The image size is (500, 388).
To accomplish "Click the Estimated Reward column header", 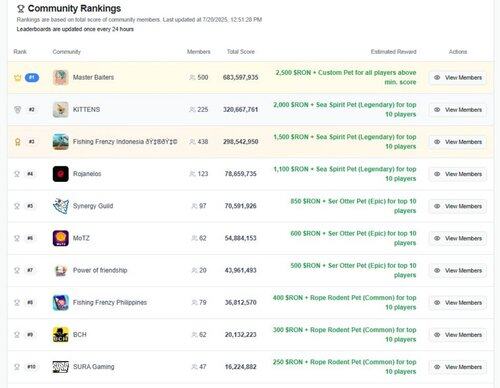I will pyautogui.click(x=393, y=52).
